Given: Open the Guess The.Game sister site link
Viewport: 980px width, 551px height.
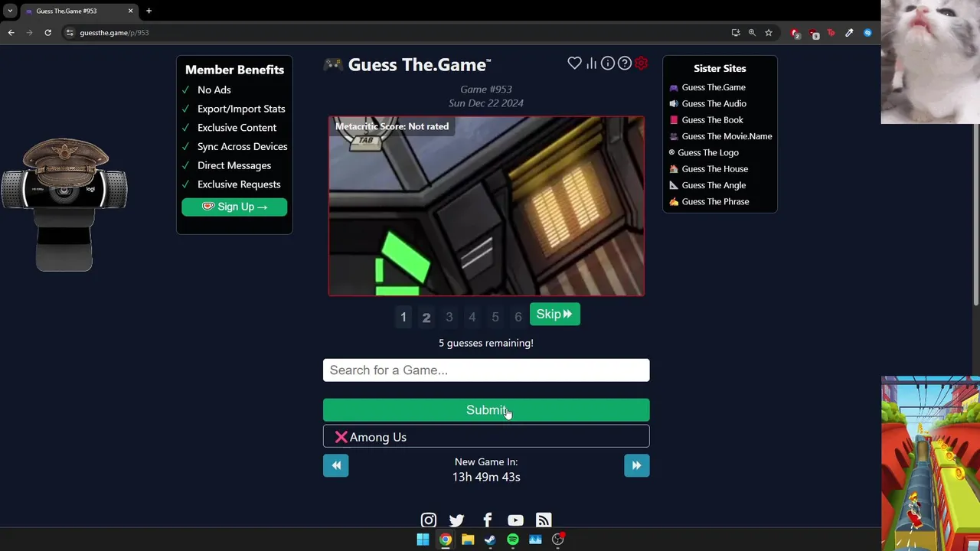Looking at the screenshot, I should coord(713,87).
